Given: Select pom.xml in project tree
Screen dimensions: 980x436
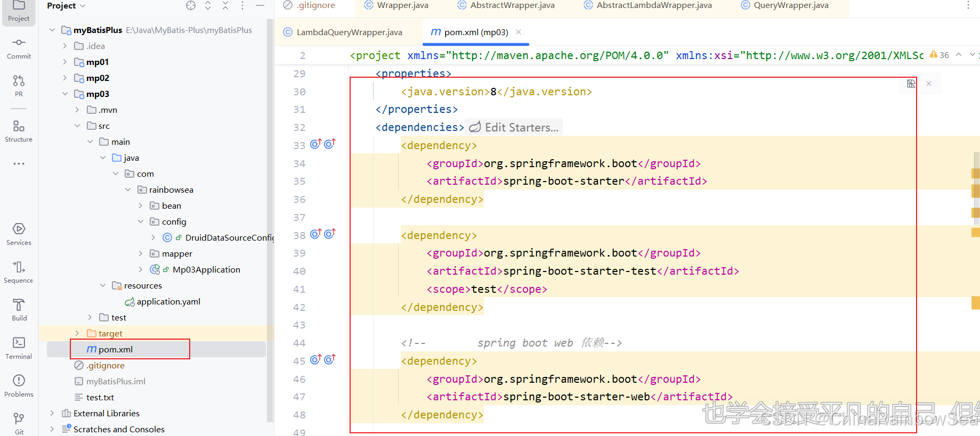Looking at the screenshot, I should [115, 349].
